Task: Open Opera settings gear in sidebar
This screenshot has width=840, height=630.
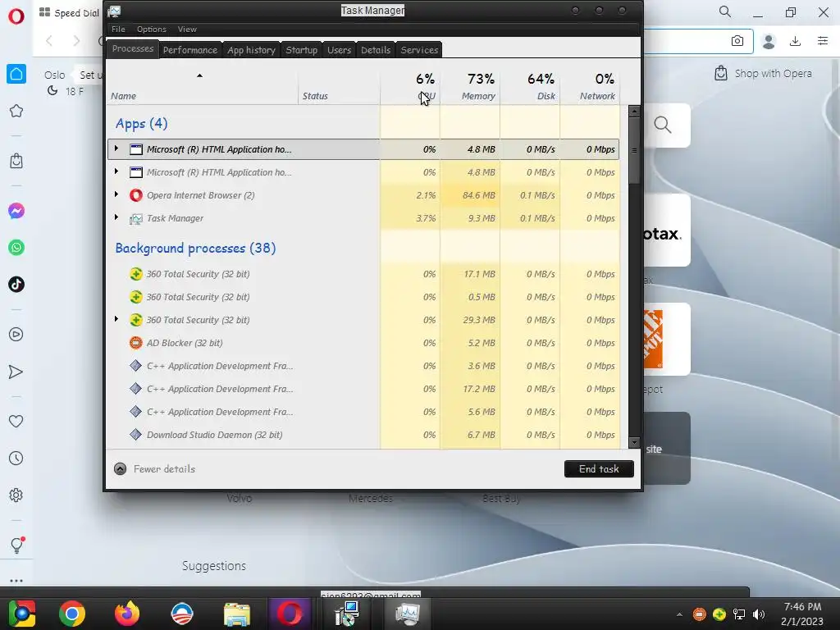Action: click(x=16, y=495)
